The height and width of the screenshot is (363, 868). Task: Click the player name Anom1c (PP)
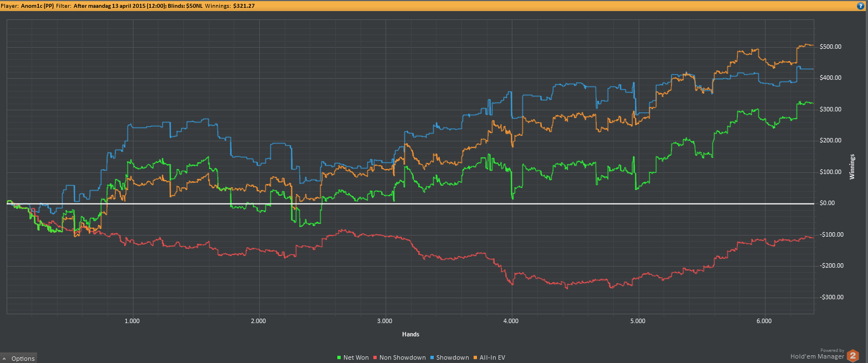tap(38, 5)
